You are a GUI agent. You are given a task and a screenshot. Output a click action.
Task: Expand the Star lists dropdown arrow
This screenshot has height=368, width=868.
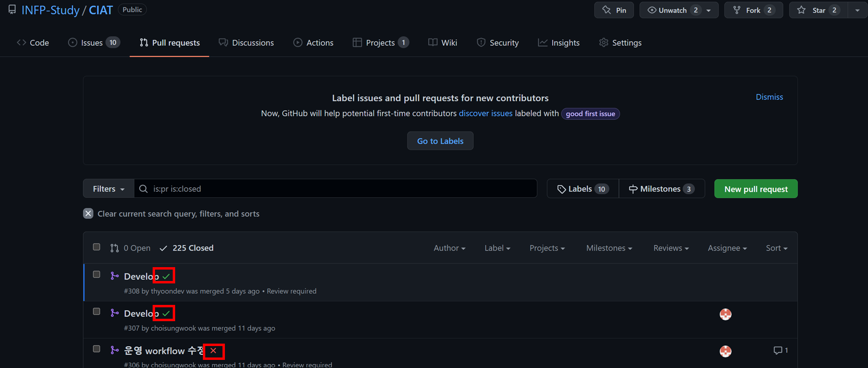[x=857, y=10]
